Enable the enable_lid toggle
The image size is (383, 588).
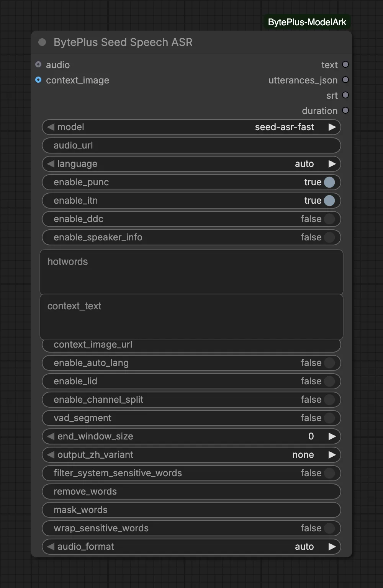click(x=329, y=381)
